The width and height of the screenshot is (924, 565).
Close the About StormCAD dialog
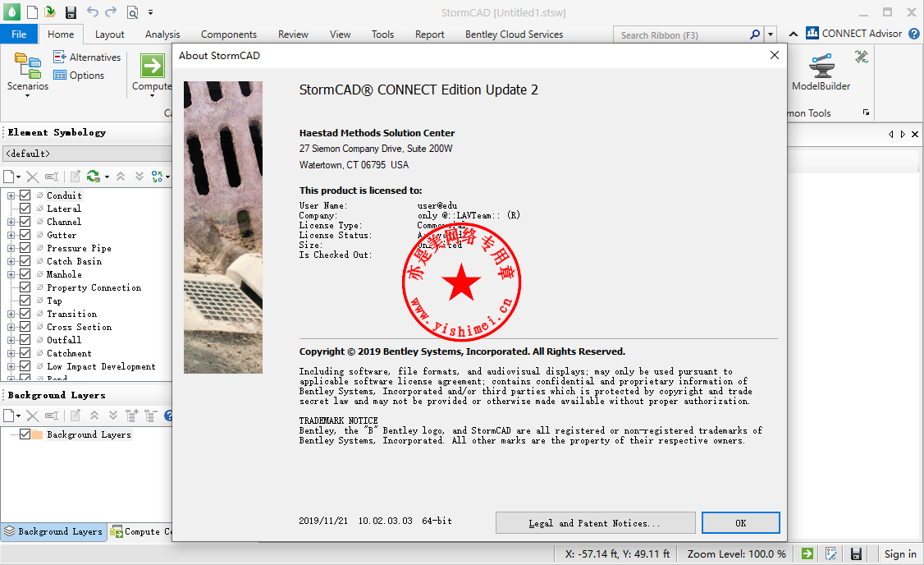point(775,55)
